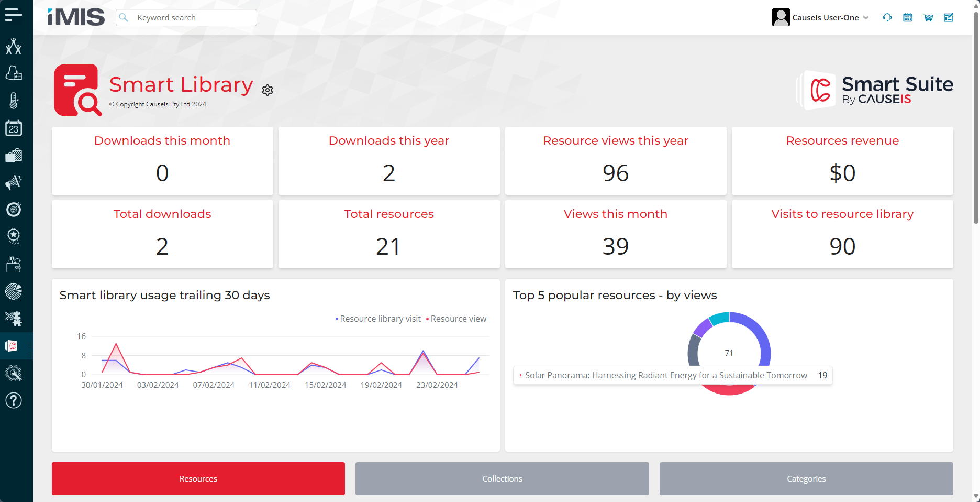The width and height of the screenshot is (980, 502).
Task: Click the Solar Panorama resource tooltip text
Action: click(x=666, y=375)
